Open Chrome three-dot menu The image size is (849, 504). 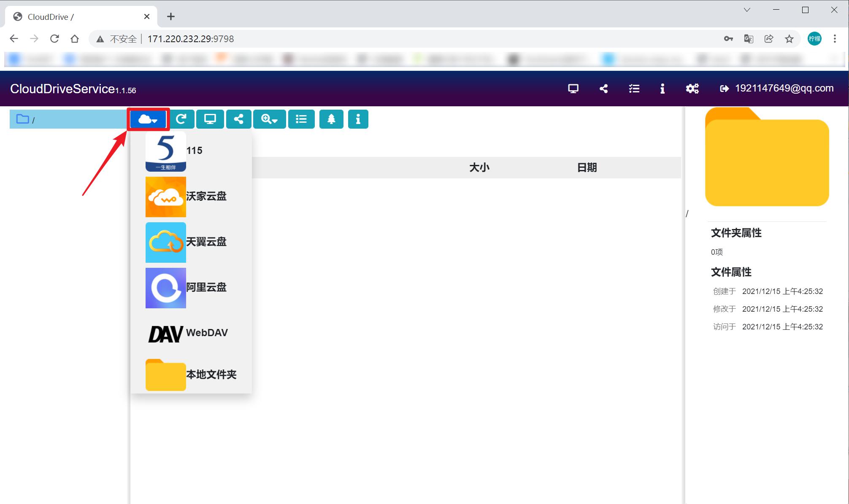[835, 39]
